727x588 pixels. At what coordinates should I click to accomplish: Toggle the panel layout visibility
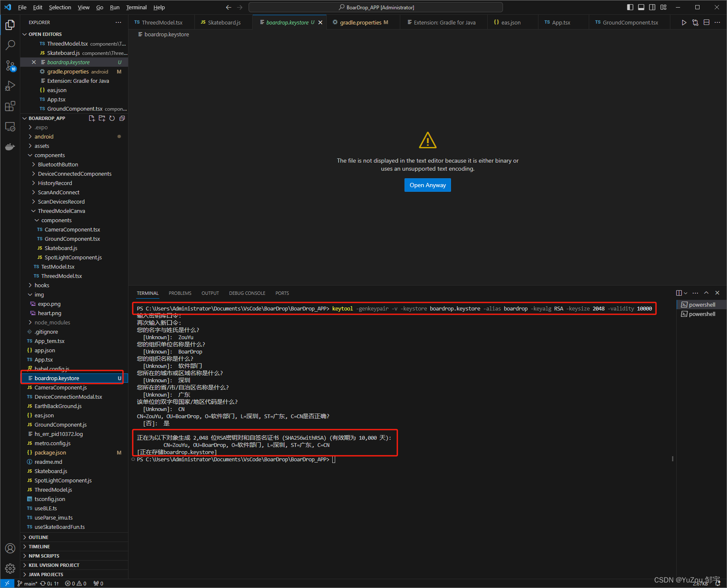(x=641, y=7)
